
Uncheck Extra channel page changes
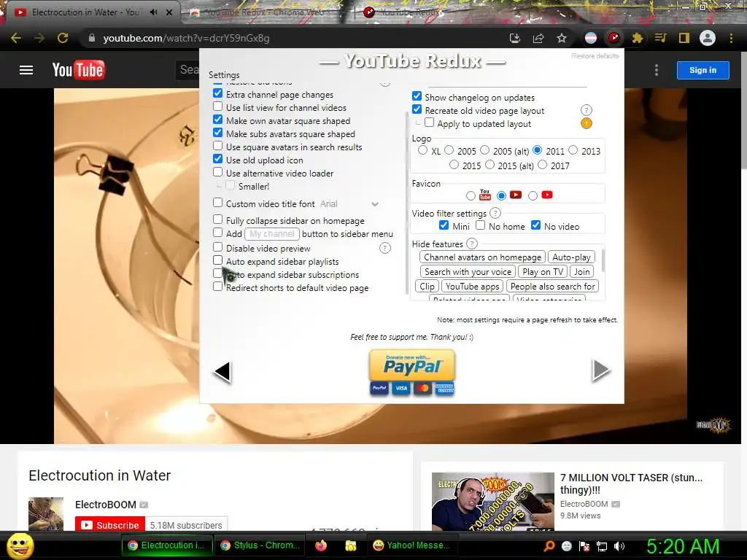coord(217,93)
